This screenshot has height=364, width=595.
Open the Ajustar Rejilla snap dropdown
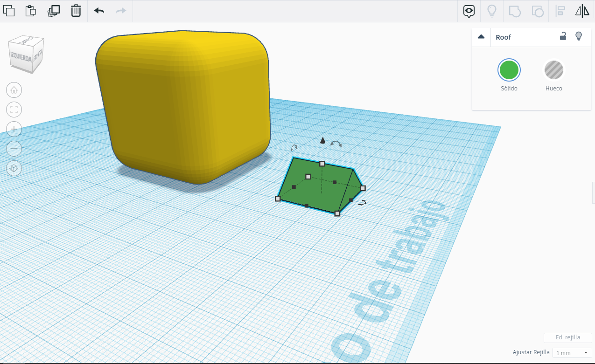[x=572, y=353]
